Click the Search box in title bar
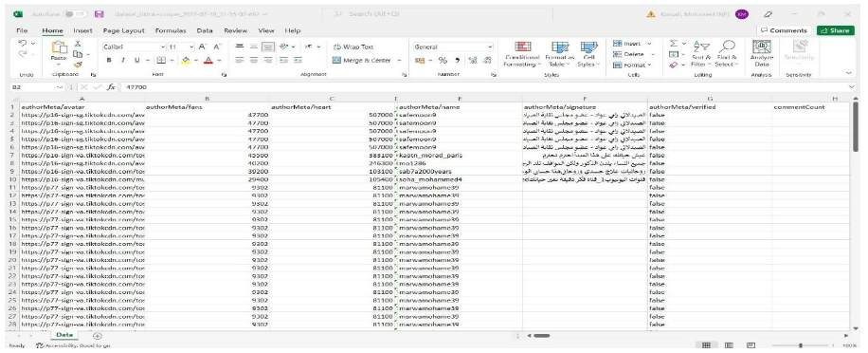This screenshot has height=353, width=868. pyautogui.click(x=437, y=14)
